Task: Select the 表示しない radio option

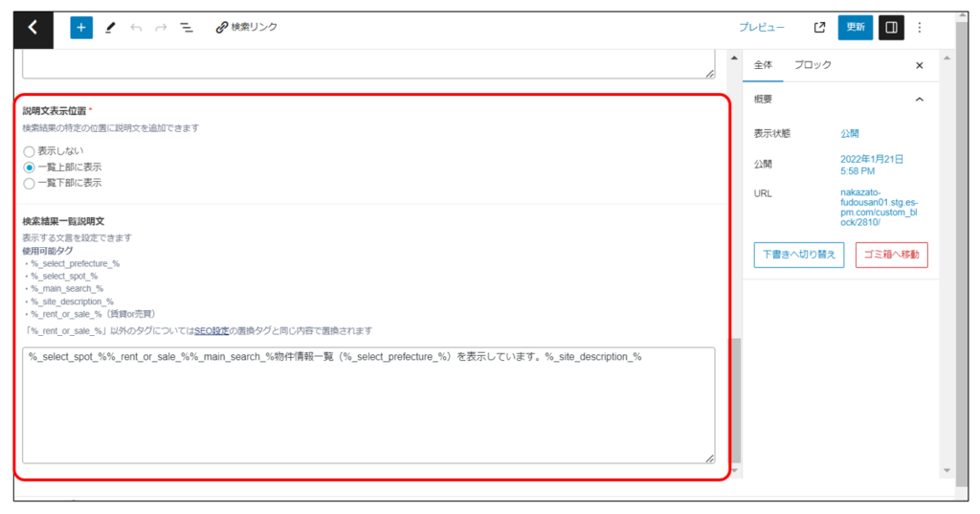Action: (30, 151)
